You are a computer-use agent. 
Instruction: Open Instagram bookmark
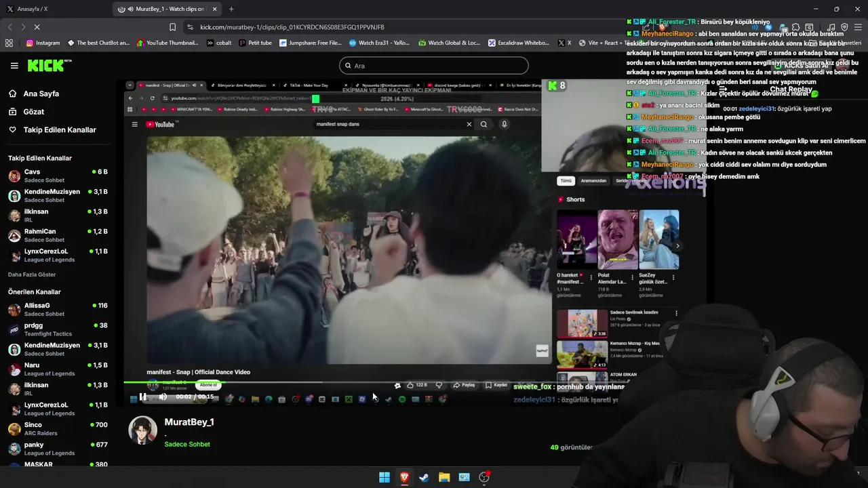[x=43, y=43]
